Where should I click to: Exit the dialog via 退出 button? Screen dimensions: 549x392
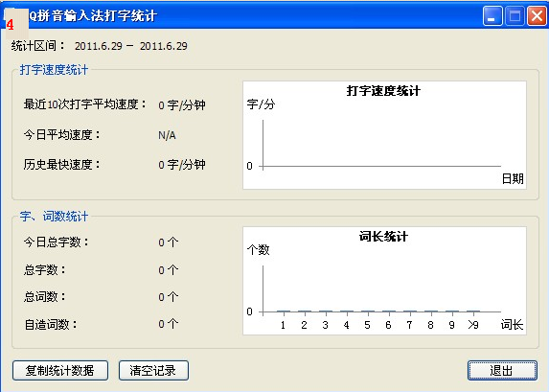pyautogui.click(x=502, y=370)
